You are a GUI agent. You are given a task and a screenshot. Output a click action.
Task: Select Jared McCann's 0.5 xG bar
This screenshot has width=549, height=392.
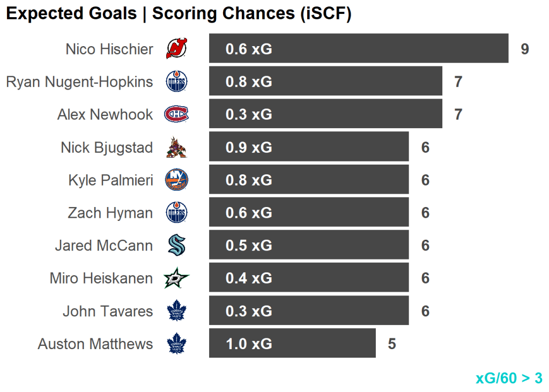coord(309,246)
